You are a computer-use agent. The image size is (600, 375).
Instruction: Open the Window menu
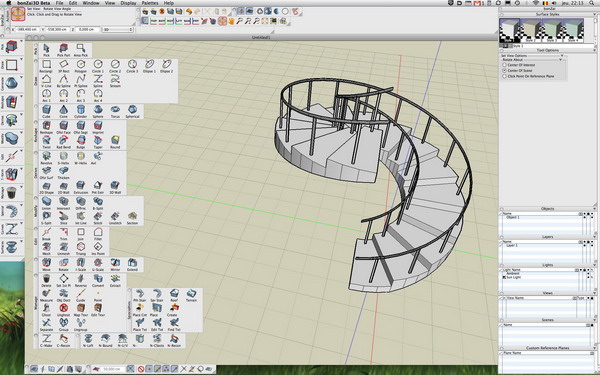coord(91,3)
